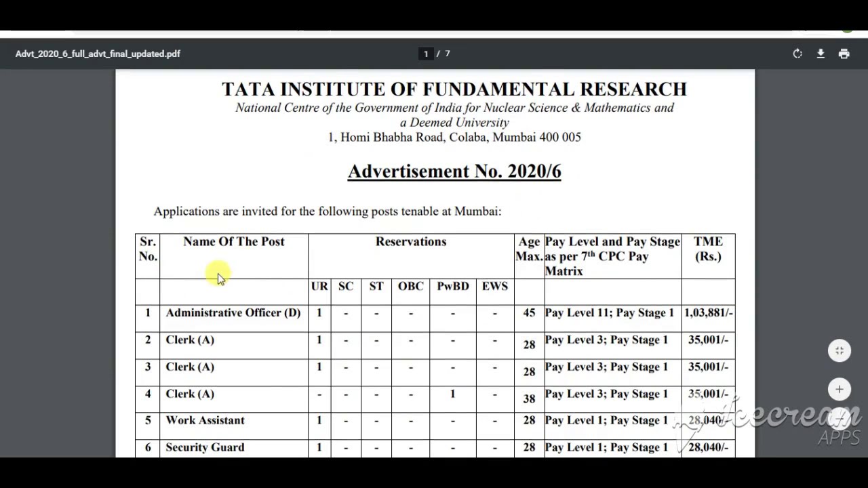Select Clerk (A) in row 4
The image size is (868, 488).
pyautogui.click(x=190, y=394)
